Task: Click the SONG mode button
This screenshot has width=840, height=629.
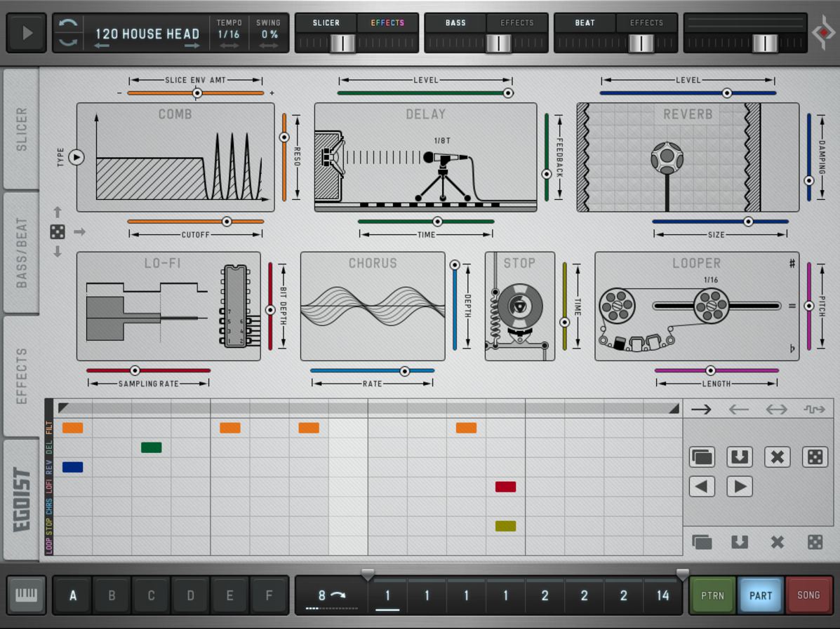Action: (808, 595)
